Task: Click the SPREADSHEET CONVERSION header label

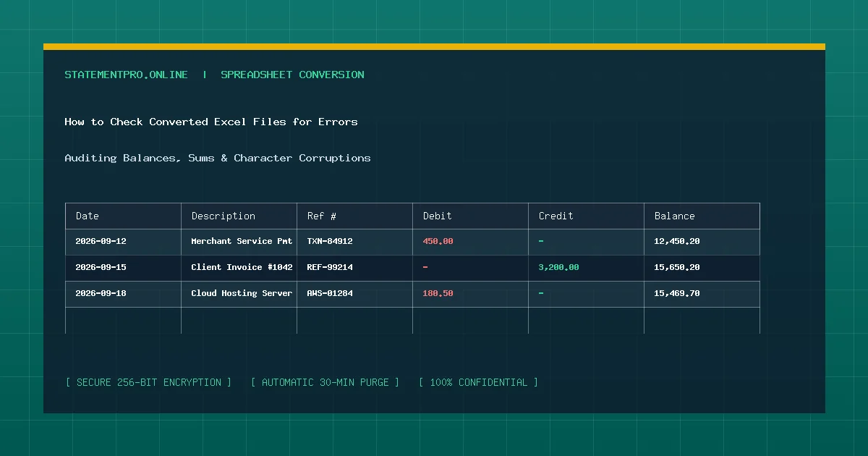Action: [x=292, y=75]
